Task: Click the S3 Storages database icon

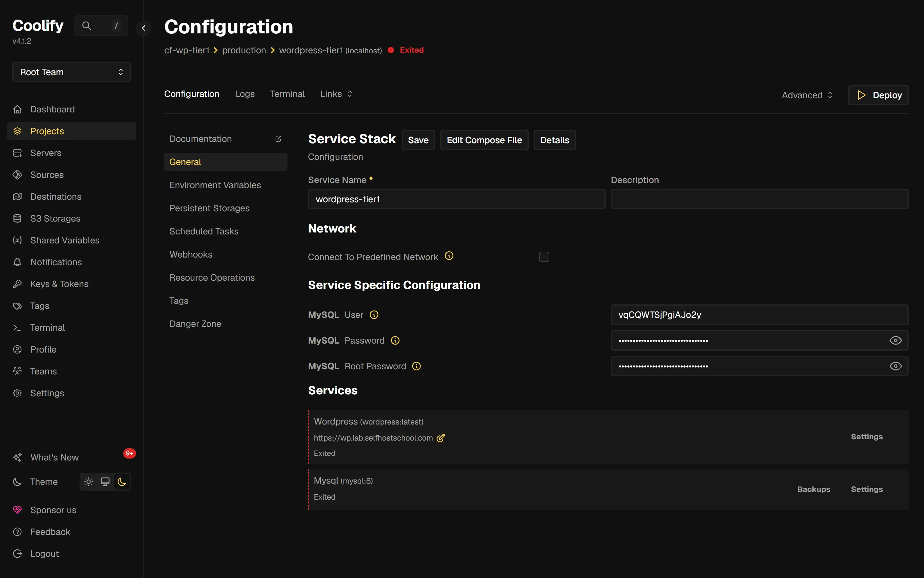Action: click(x=17, y=218)
